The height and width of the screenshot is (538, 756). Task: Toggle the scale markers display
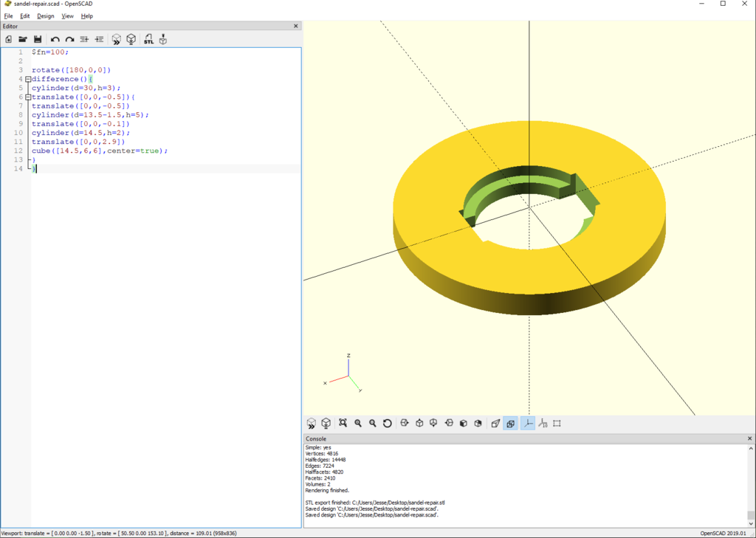tap(542, 423)
